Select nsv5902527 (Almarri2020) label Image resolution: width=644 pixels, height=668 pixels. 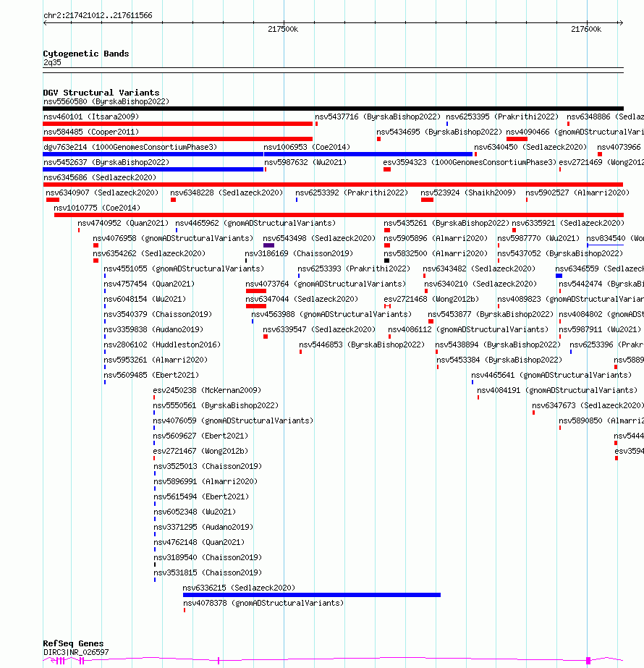point(577,193)
